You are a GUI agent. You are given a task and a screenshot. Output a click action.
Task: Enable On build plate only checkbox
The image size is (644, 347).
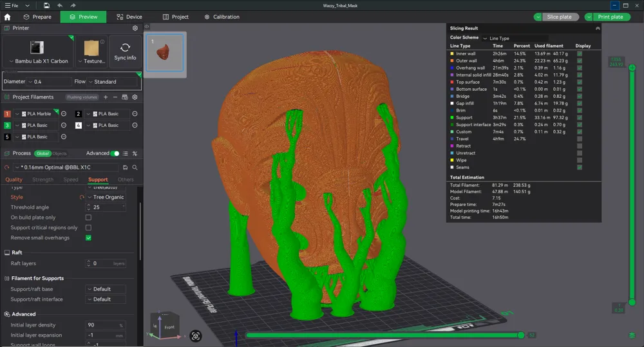pos(88,218)
